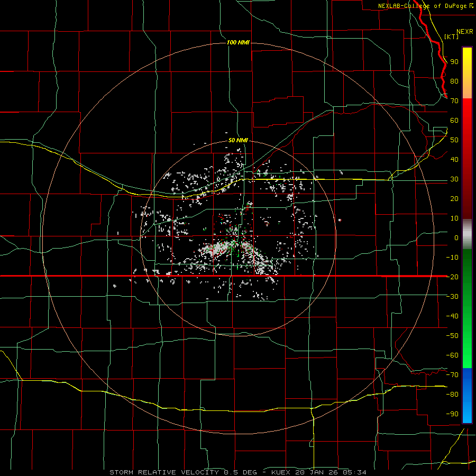Click the 10 value on the velocity scale
The width and height of the screenshot is (476, 476).
click(x=454, y=218)
